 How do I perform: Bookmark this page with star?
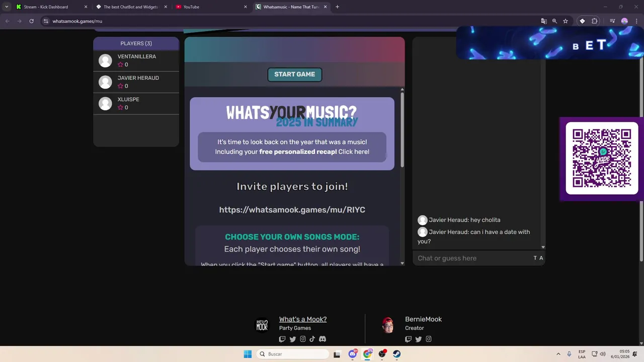pyautogui.click(x=566, y=21)
